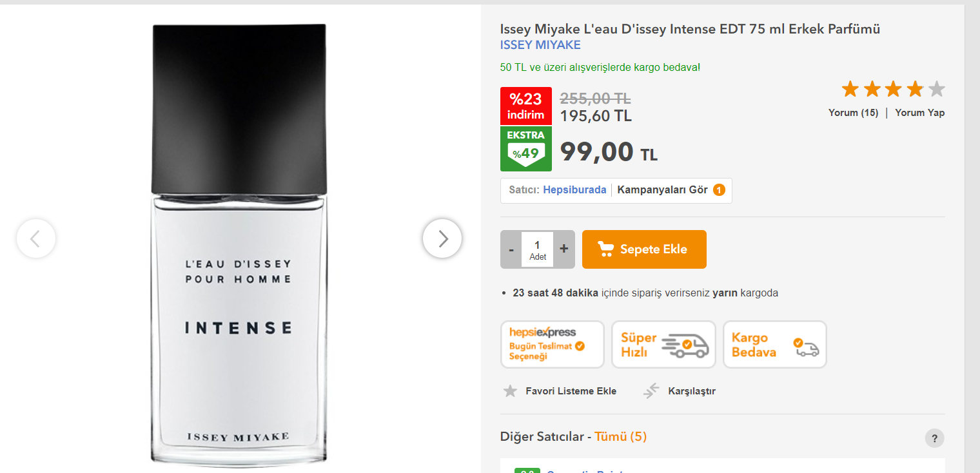The height and width of the screenshot is (473, 980).
Task: Show the next product image
Action: (442, 238)
